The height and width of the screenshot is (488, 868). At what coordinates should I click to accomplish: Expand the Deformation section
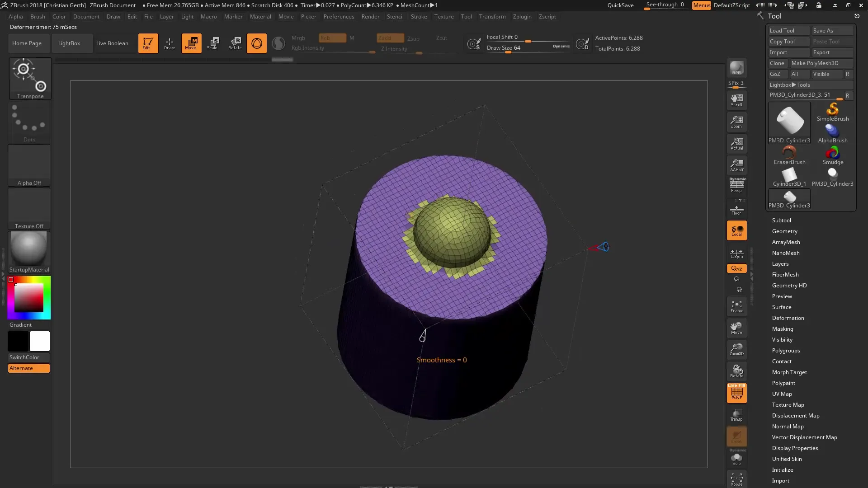[788, 318]
